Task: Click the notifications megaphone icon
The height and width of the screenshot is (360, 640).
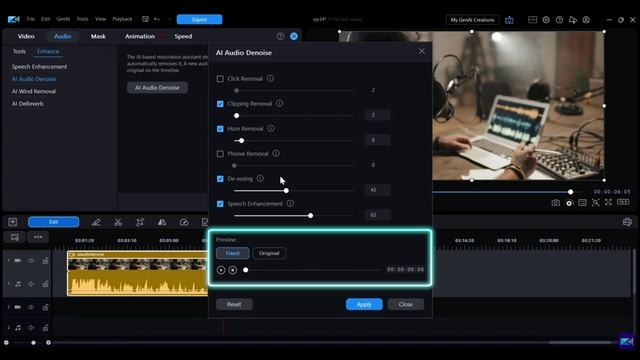Action: click(573, 20)
